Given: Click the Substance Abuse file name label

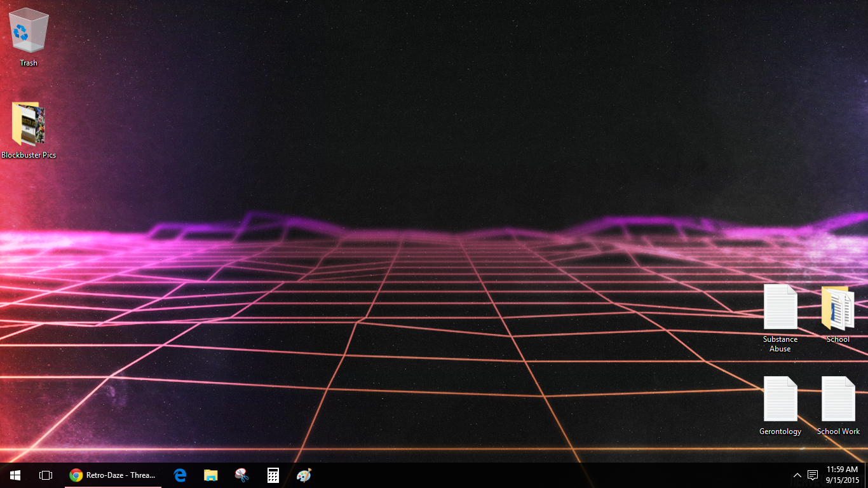Looking at the screenshot, I should click(x=780, y=344).
